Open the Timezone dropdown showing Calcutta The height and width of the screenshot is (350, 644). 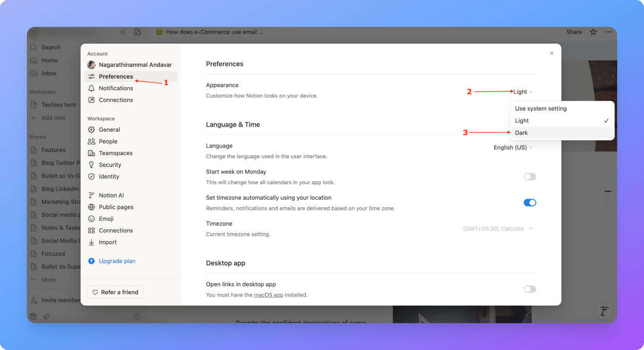(498, 229)
